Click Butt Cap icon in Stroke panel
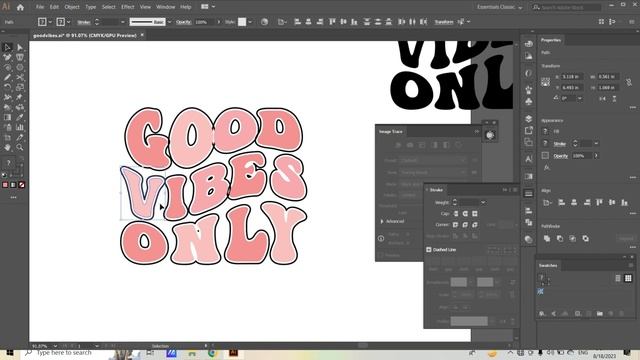Screen dimensions: 640x360 [x=456, y=213]
